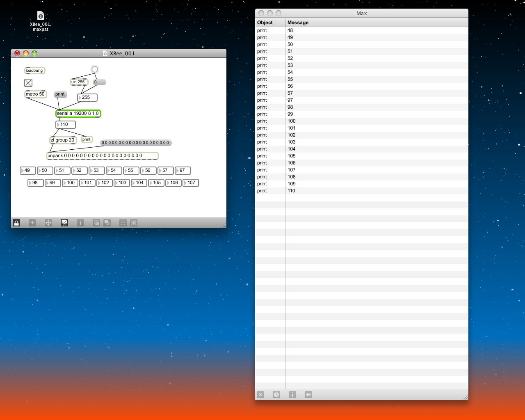Screen dimensions: 525x420
Task: Click the info icon in the Max window
Action: pos(292,395)
